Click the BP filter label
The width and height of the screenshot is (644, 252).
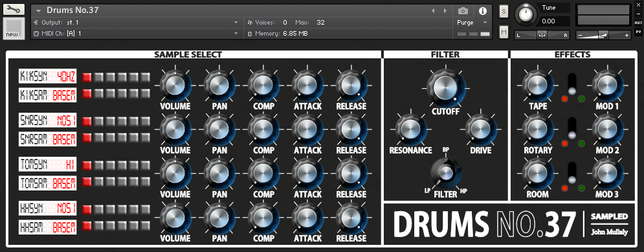click(x=446, y=150)
